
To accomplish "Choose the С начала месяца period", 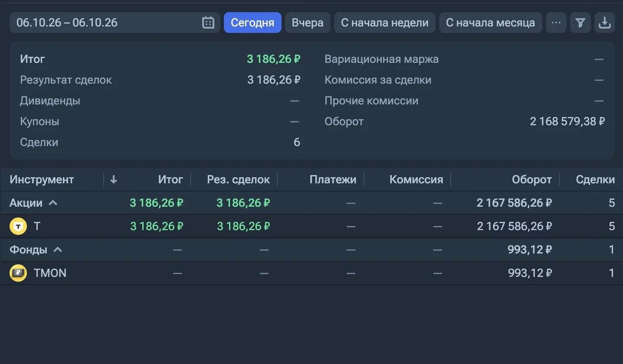I will click(x=491, y=23).
